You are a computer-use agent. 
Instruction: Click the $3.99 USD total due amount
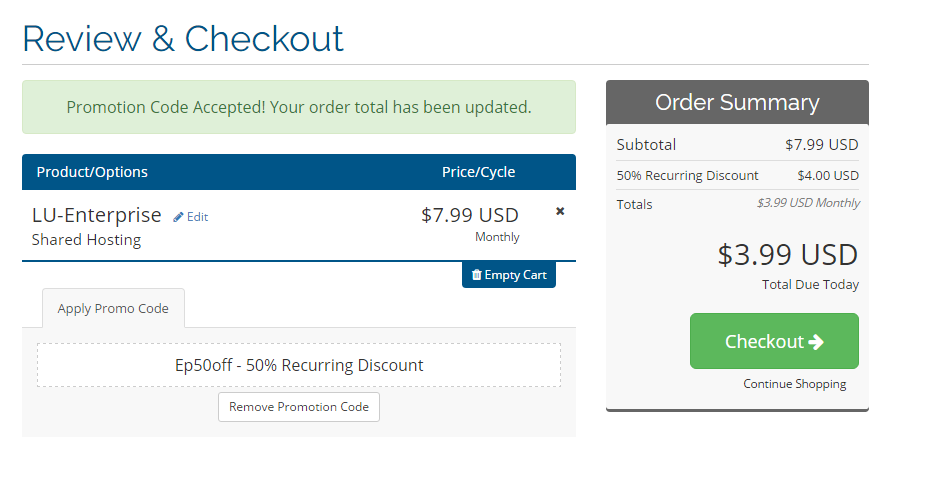788,255
